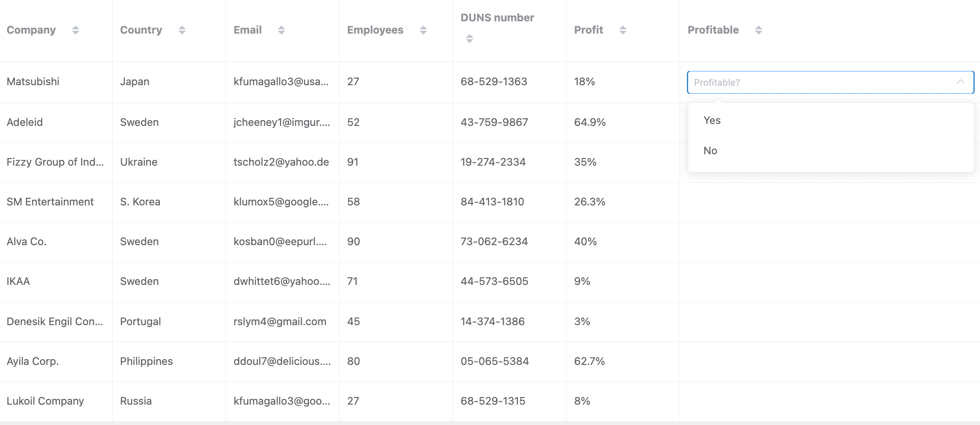The width and height of the screenshot is (980, 425).
Task: Select Yes from the Profitable dropdown
Action: 712,121
